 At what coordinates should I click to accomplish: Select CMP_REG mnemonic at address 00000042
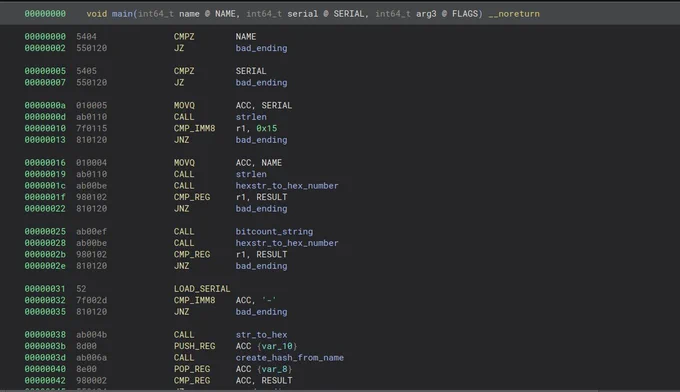[x=192, y=380]
